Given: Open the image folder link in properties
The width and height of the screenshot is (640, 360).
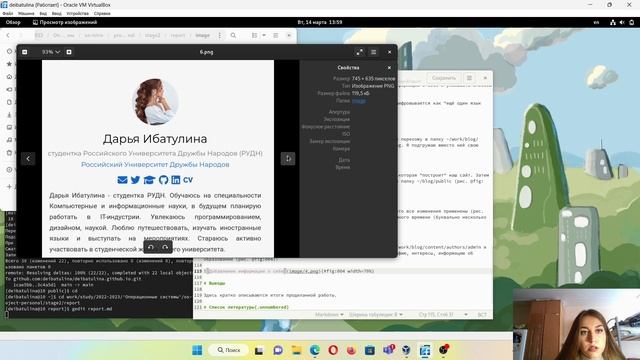Looking at the screenshot, I should point(359,101).
